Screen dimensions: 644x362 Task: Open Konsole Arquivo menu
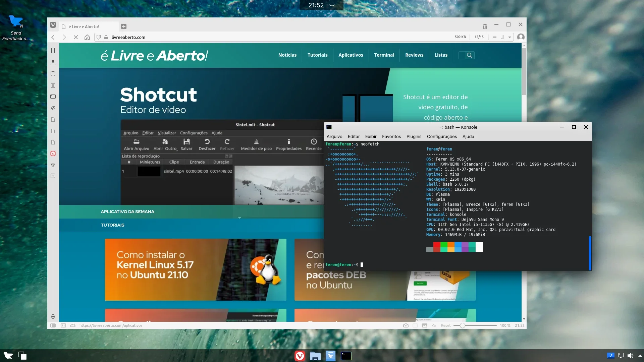click(334, 136)
